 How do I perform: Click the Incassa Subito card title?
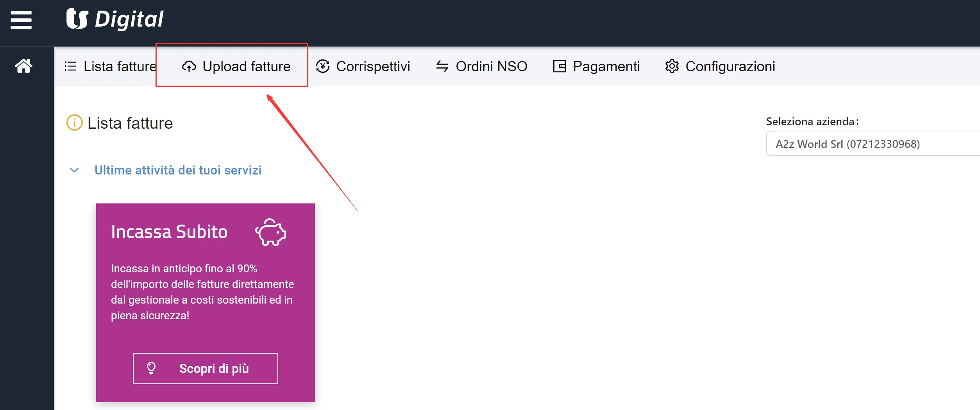pyautogui.click(x=169, y=232)
